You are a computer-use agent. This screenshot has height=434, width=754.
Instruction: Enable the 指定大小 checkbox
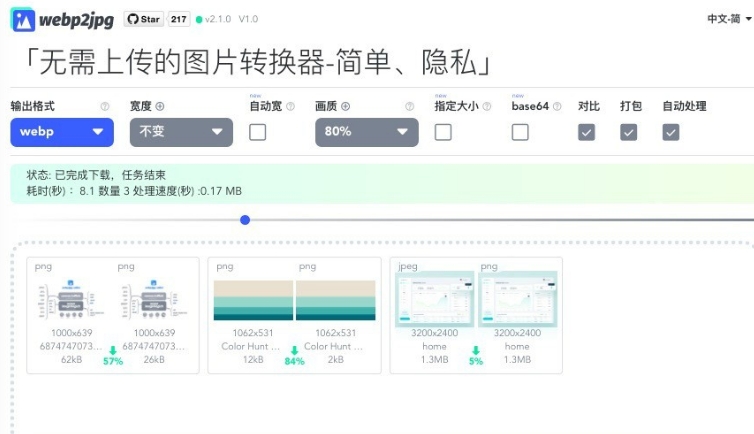[443, 132]
